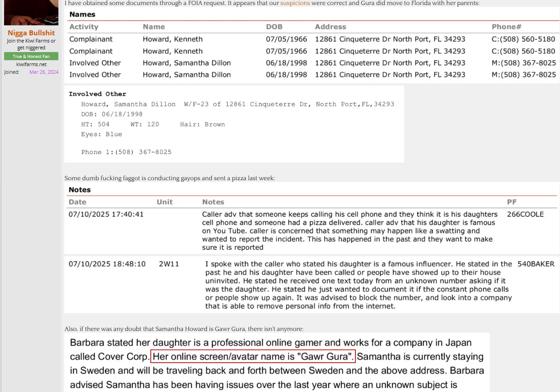Open the poster's avatar image
This screenshot has width=560, height=392.
point(31,13)
